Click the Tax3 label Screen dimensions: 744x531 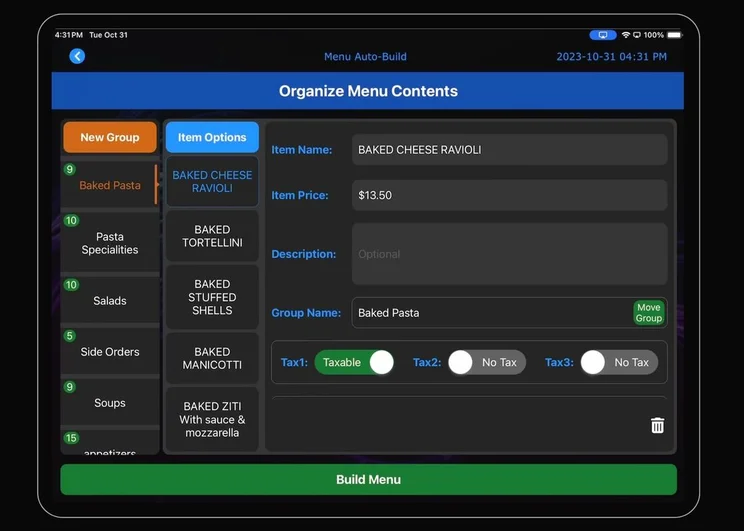point(559,362)
